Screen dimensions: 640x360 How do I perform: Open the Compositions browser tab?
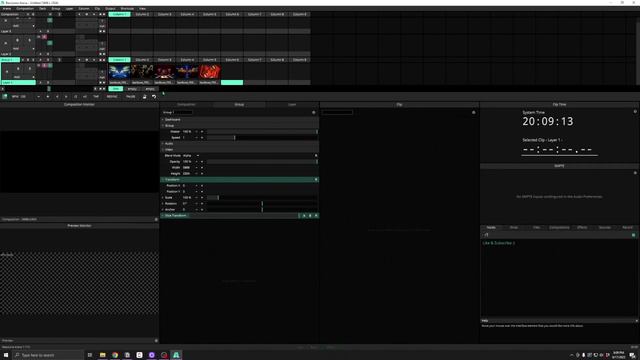point(559,227)
